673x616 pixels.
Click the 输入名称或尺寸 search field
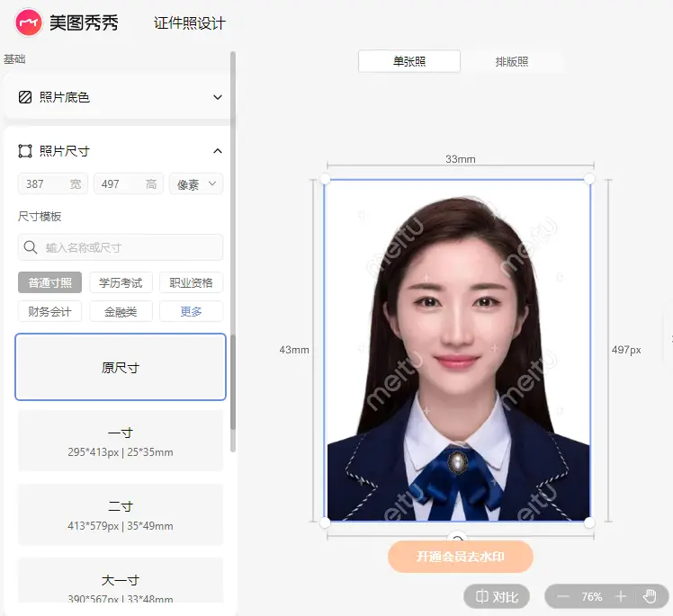(121, 247)
